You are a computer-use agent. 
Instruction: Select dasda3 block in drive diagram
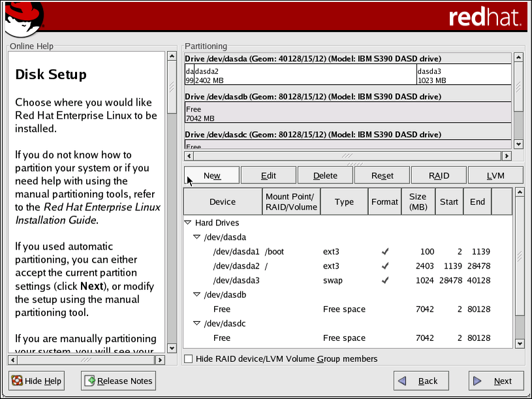[463, 75]
